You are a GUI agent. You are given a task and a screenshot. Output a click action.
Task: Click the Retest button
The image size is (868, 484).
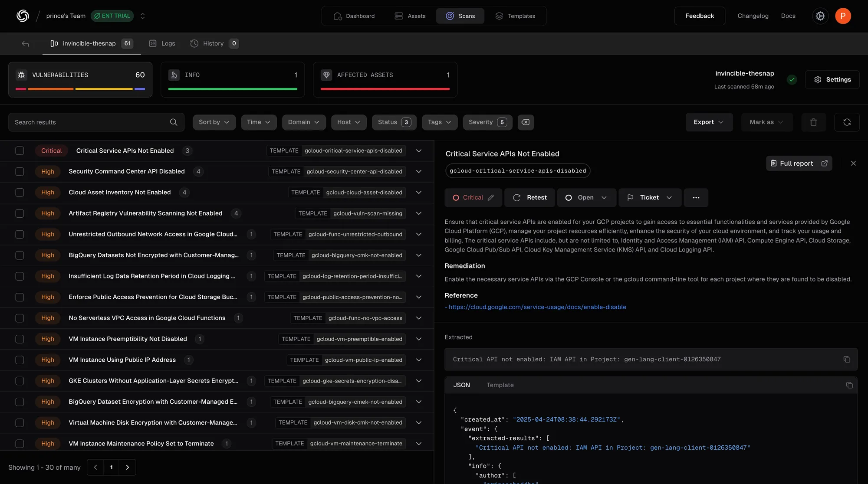[529, 197]
